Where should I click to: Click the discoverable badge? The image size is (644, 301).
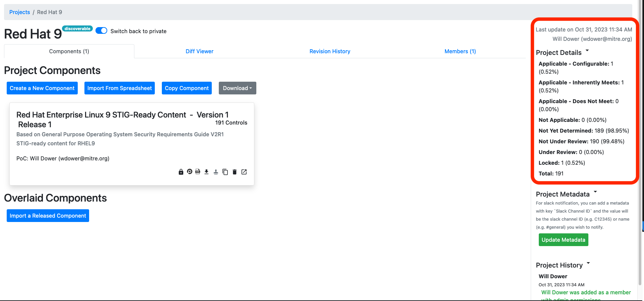pyautogui.click(x=77, y=29)
